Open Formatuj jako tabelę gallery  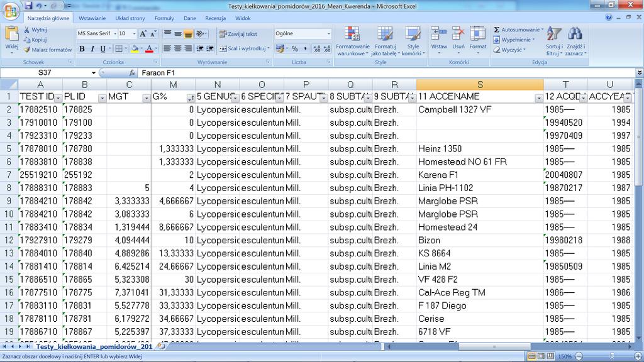point(385,41)
